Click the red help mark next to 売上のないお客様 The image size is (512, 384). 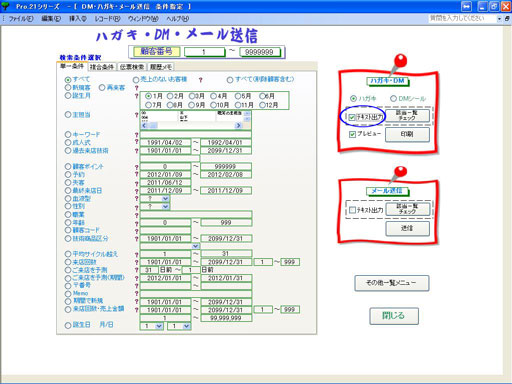(x=200, y=80)
